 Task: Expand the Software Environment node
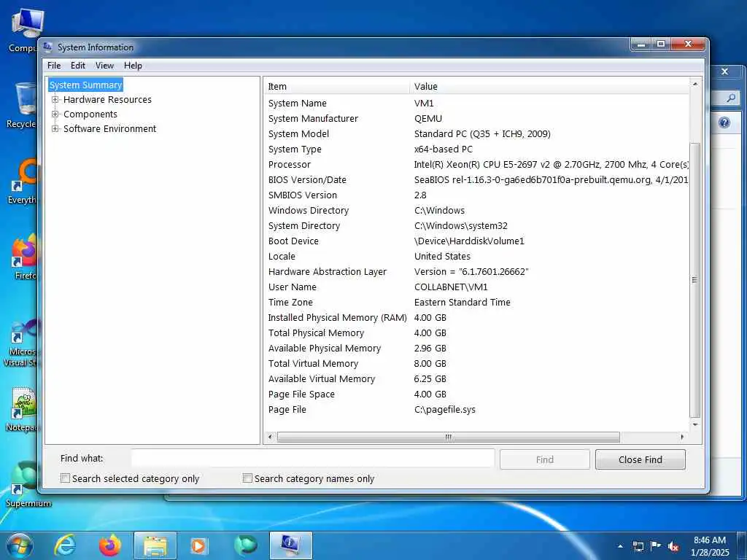(55, 128)
